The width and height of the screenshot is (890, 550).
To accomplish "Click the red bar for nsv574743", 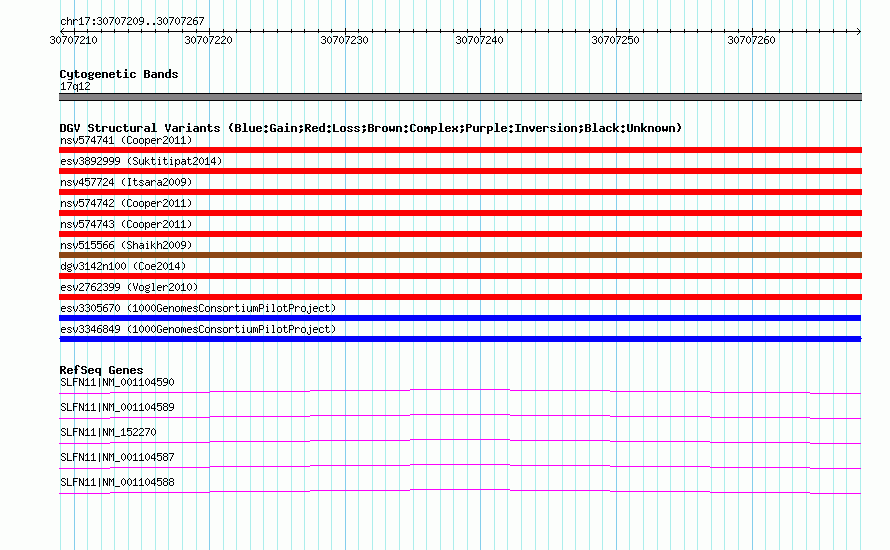I will point(460,234).
